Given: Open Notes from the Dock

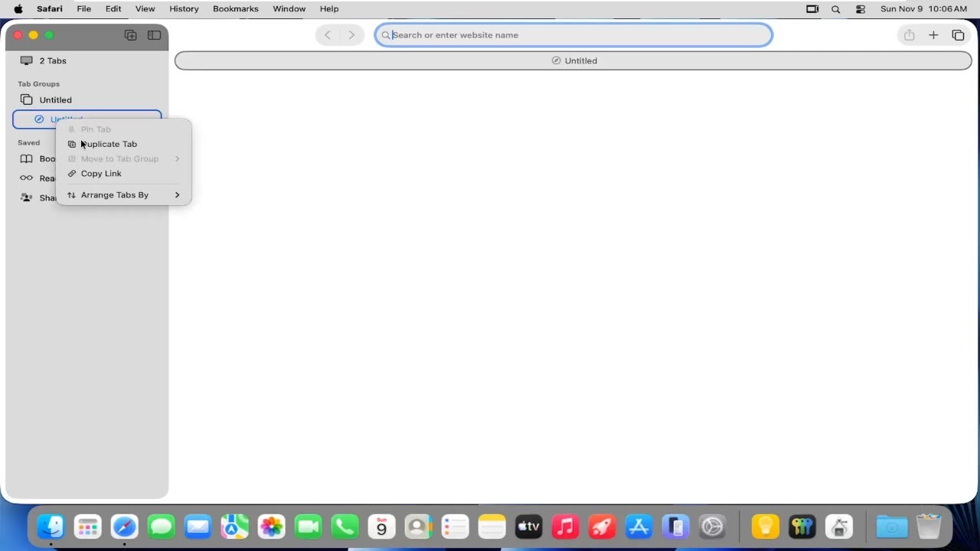Looking at the screenshot, I should pyautogui.click(x=492, y=527).
